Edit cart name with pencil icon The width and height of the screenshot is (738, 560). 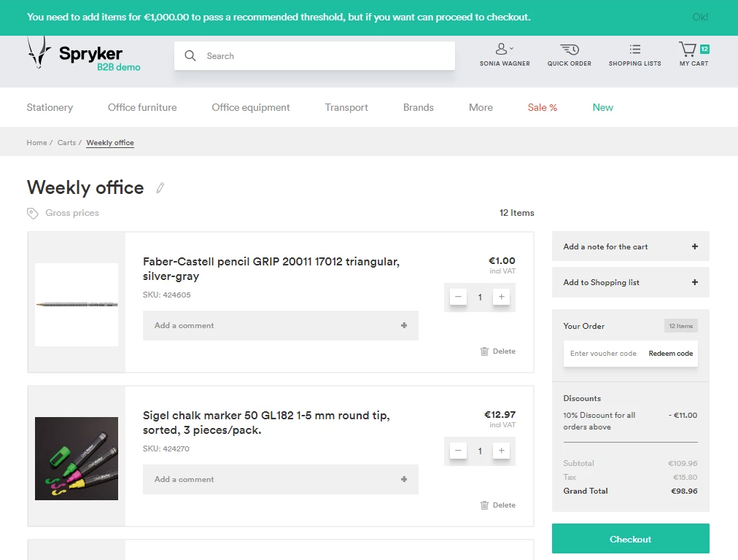pyautogui.click(x=160, y=188)
